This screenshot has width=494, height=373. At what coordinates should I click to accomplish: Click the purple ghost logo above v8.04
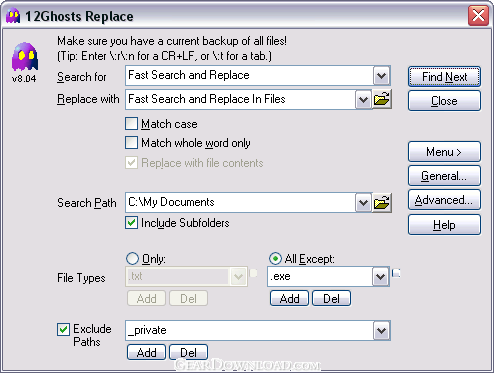pos(25,57)
